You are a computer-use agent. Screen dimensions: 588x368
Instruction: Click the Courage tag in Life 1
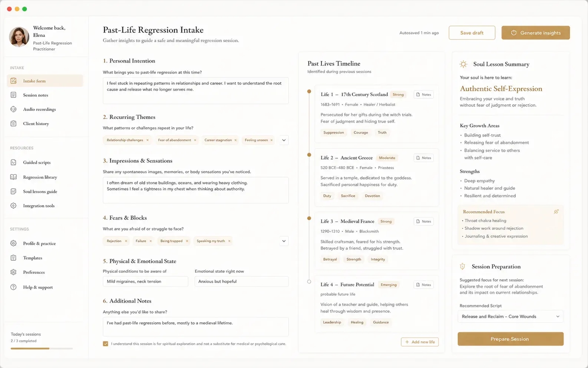361,132
